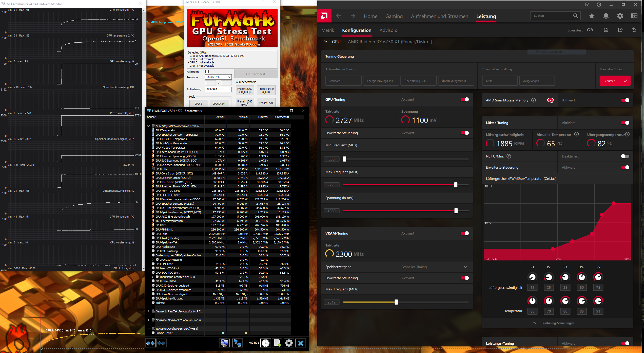Toggle AMD SmartAccess Memory switch
Image resolution: width=644 pixels, height=353 pixels.
pyautogui.click(x=625, y=100)
